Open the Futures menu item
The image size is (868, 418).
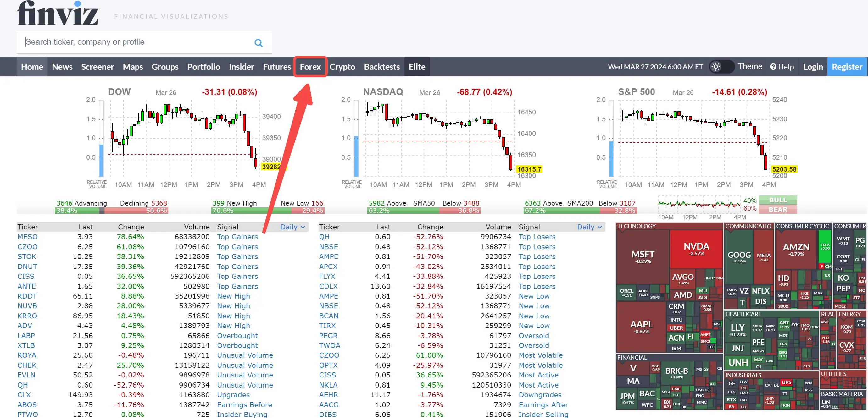[x=277, y=67]
